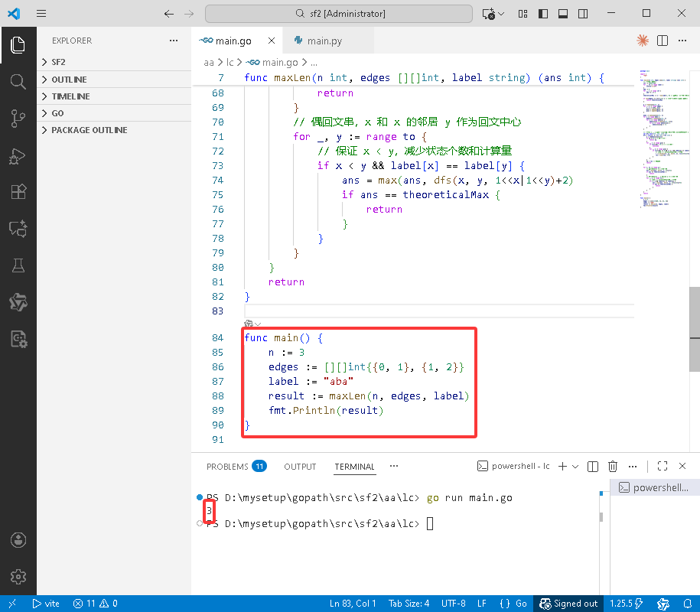Screen dimensions: 700x612
Task: Click errors and warnings count in status bar
Action: (x=95, y=604)
